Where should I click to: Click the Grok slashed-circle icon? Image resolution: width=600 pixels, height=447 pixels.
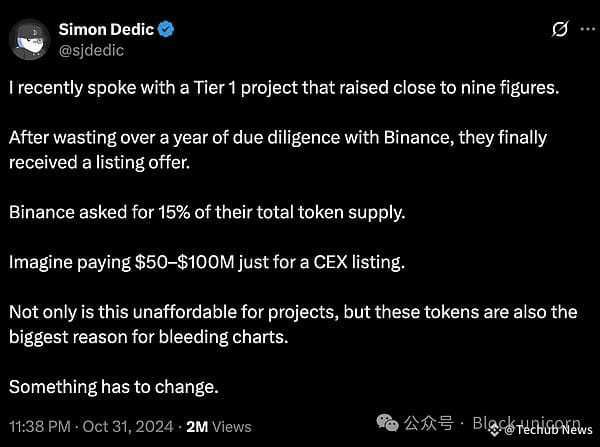(560, 29)
